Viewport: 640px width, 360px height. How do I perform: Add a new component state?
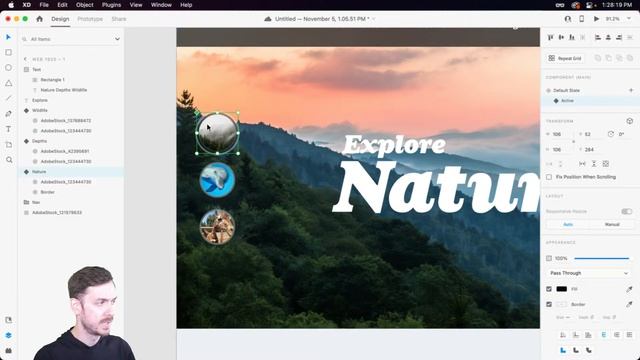click(631, 90)
